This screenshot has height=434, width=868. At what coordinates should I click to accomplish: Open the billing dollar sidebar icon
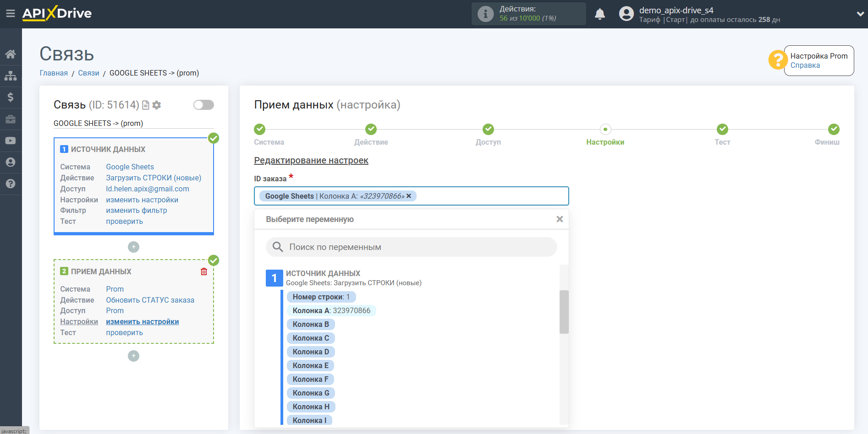pyautogui.click(x=11, y=97)
